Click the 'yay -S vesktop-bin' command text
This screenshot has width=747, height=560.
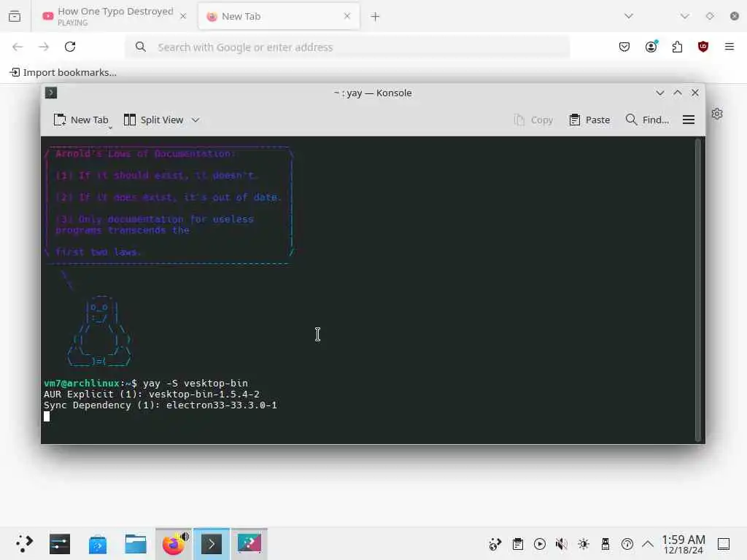pyautogui.click(x=196, y=384)
